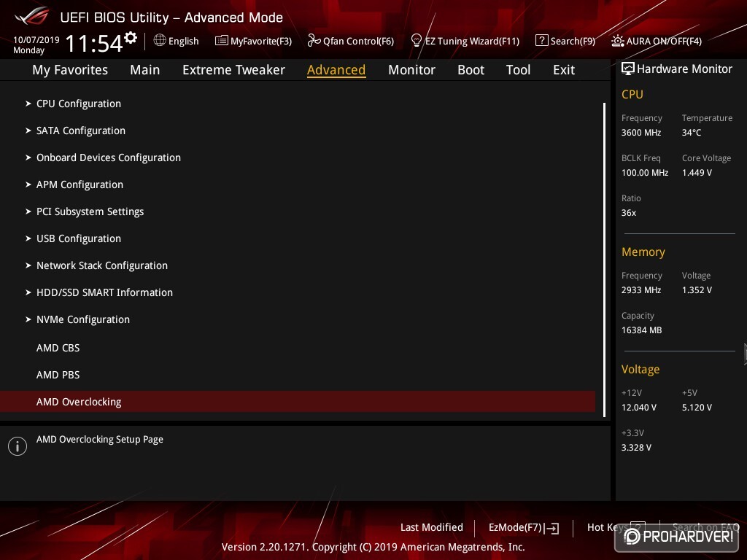Open the Monitor tab
The image size is (747, 560).
click(411, 70)
